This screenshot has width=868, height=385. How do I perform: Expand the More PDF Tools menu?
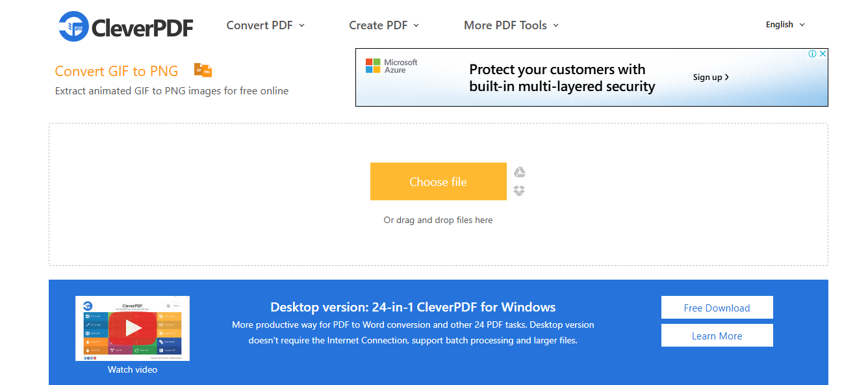click(511, 25)
